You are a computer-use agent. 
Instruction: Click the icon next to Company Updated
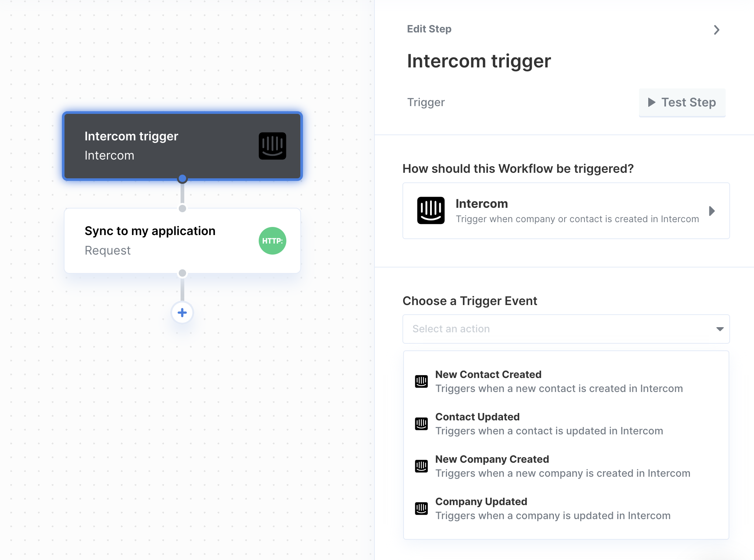pyautogui.click(x=421, y=508)
